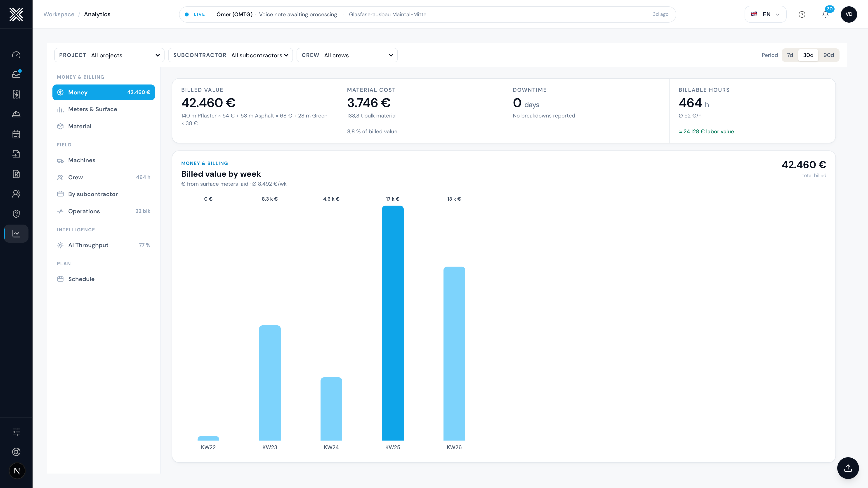Open the hard hat icon in sidebar
Screen dimensions: 868x488
click(16, 114)
